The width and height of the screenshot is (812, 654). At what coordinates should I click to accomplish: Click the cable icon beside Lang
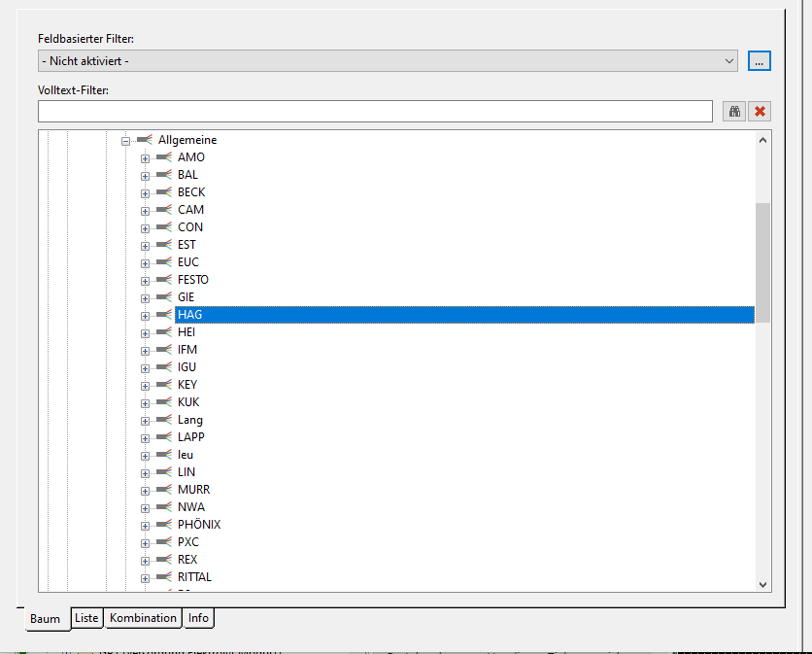(x=164, y=419)
